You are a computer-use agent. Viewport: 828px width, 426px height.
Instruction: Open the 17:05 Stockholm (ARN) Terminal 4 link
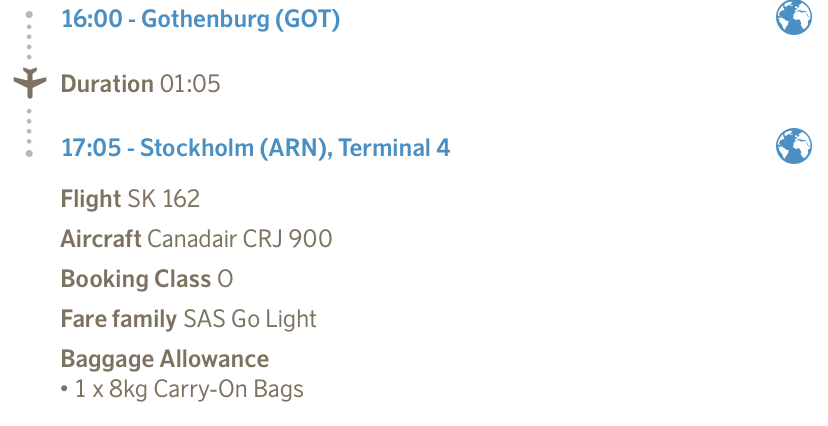click(x=255, y=148)
